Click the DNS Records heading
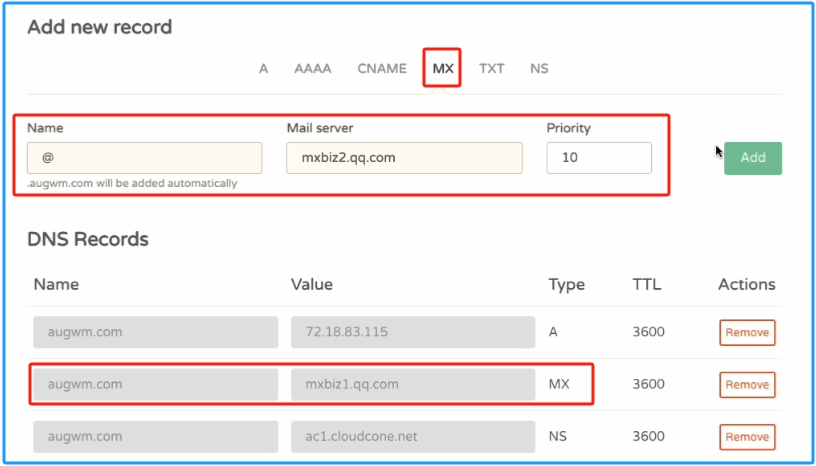The height and width of the screenshot is (466, 816). click(88, 240)
